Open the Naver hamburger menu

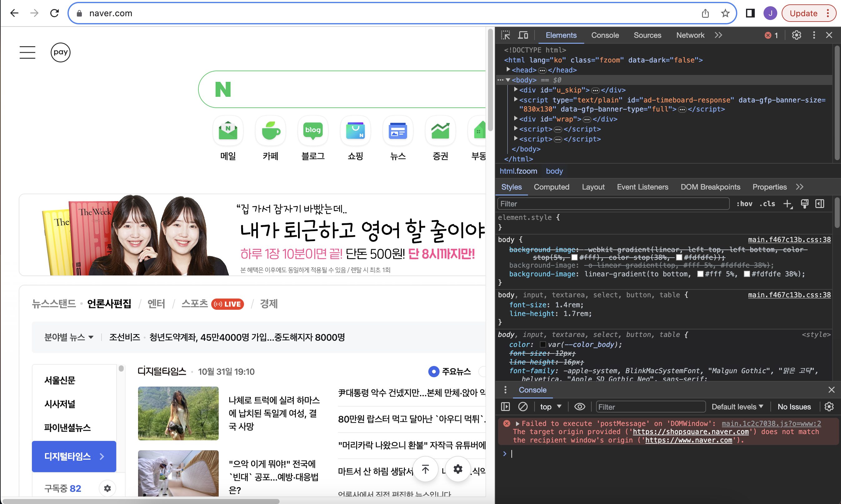(27, 52)
